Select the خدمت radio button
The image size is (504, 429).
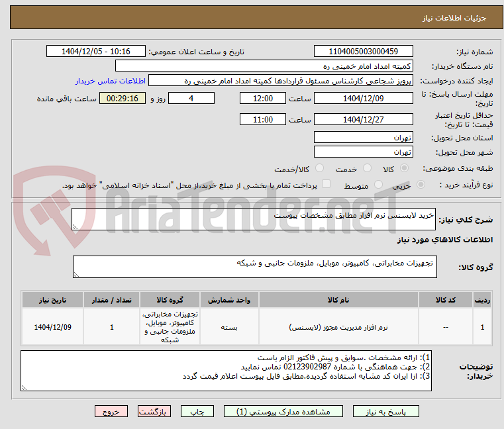point(367,167)
